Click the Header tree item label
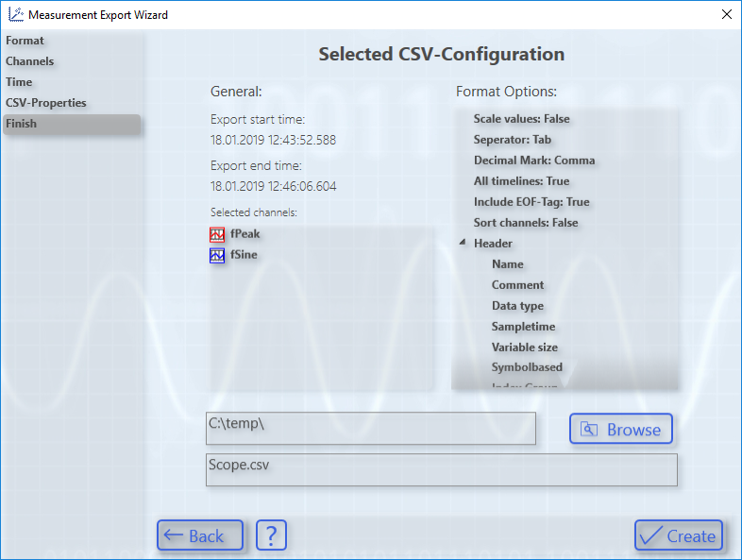 click(x=493, y=244)
